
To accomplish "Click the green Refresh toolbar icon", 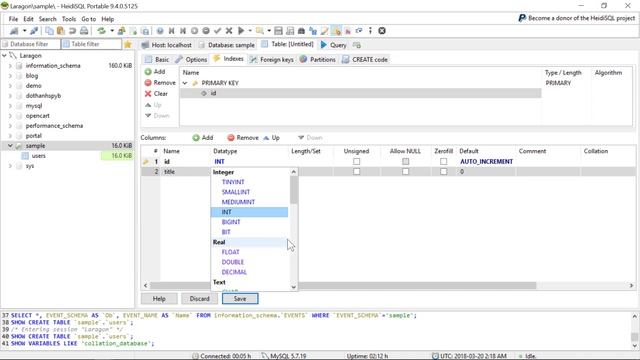I will click(x=101, y=31).
